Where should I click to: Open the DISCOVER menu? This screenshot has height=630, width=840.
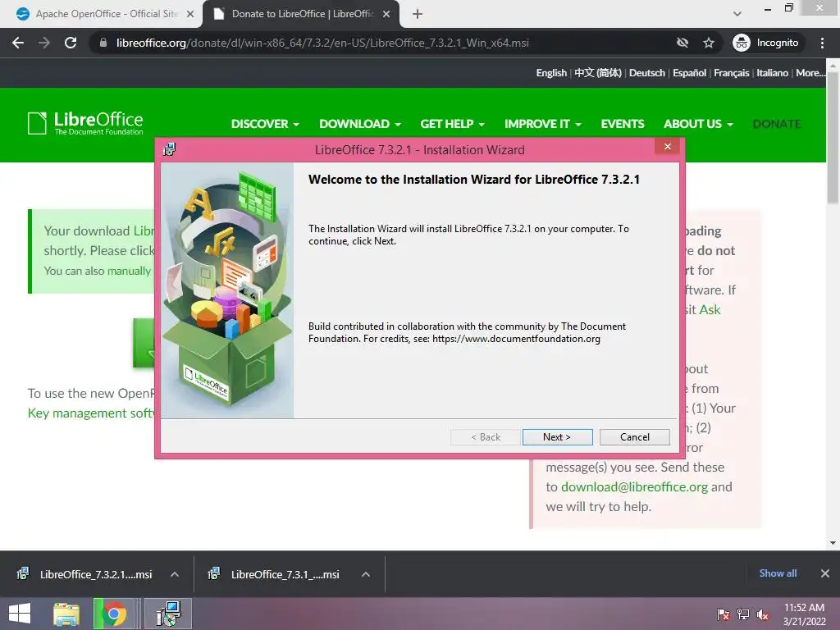point(265,124)
